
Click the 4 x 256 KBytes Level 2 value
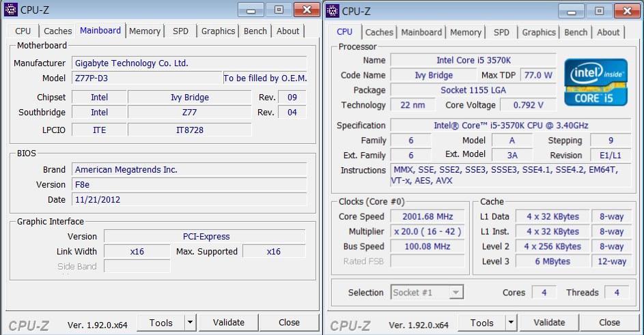pyautogui.click(x=552, y=246)
